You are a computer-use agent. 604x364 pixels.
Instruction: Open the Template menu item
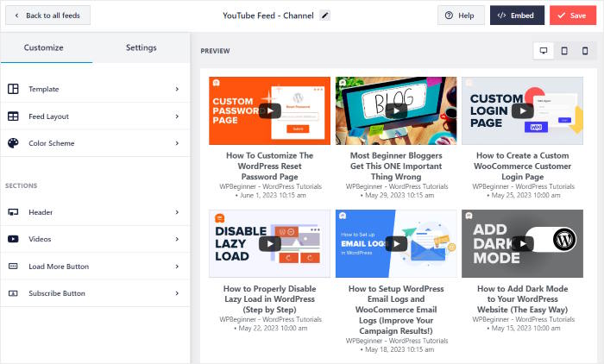pos(95,89)
